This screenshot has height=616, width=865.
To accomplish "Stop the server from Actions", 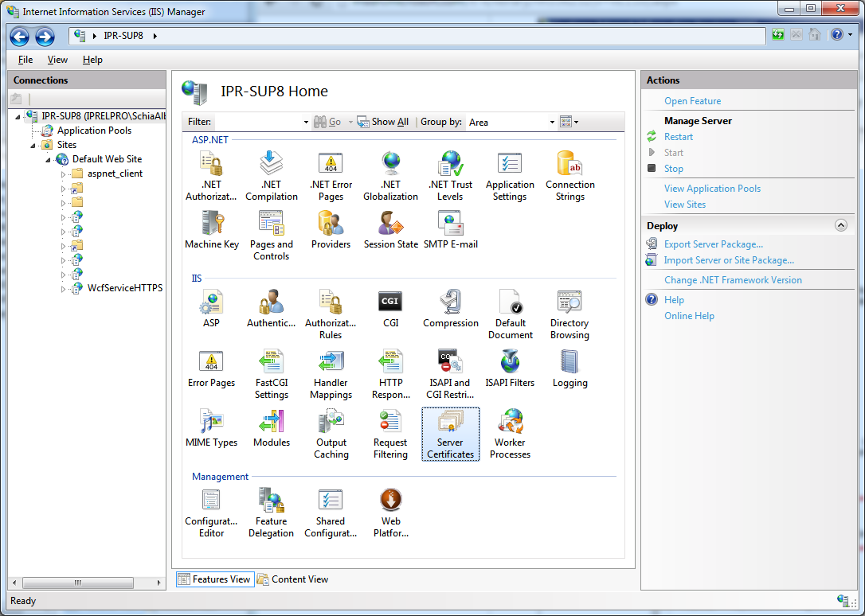I will pyautogui.click(x=674, y=169).
